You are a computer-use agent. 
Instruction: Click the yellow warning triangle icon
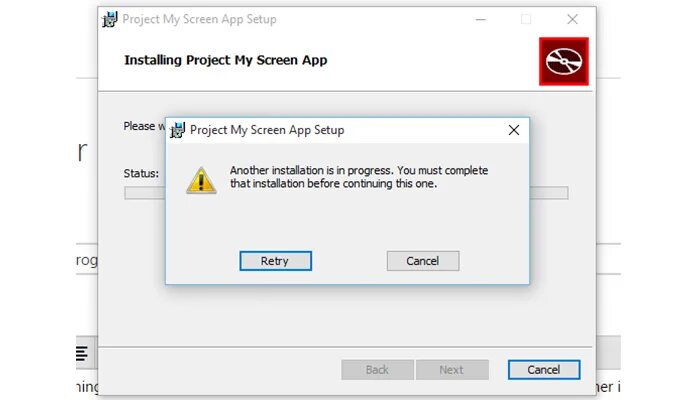[x=201, y=180]
